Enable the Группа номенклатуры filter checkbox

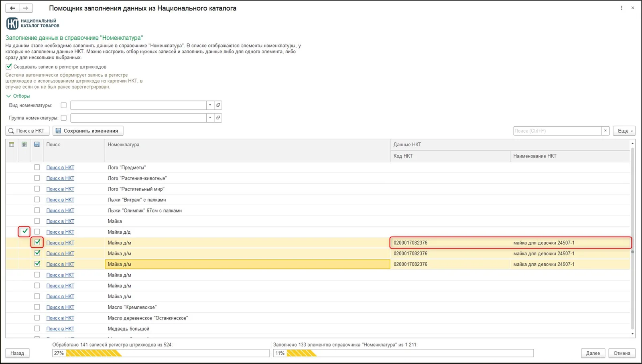(63, 118)
